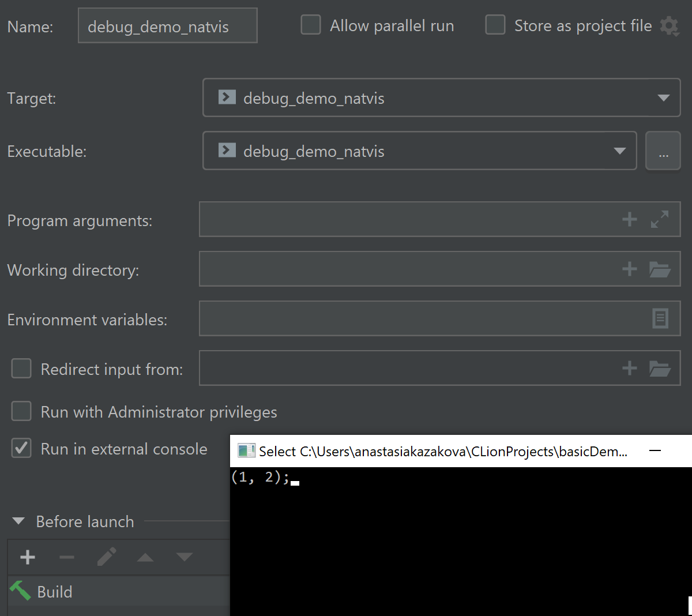This screenshot has height=616, width=692.
Task: Click the browse (...) button next to Executable
Action: tap(663, 151)
